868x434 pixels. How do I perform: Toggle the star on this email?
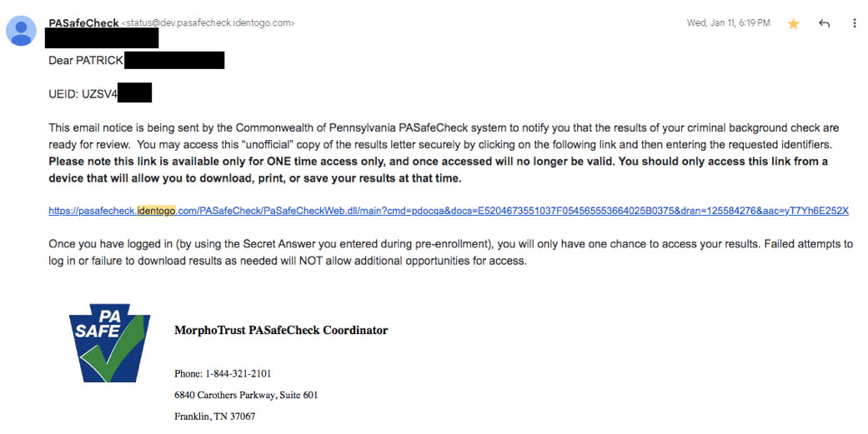point(793,24)
